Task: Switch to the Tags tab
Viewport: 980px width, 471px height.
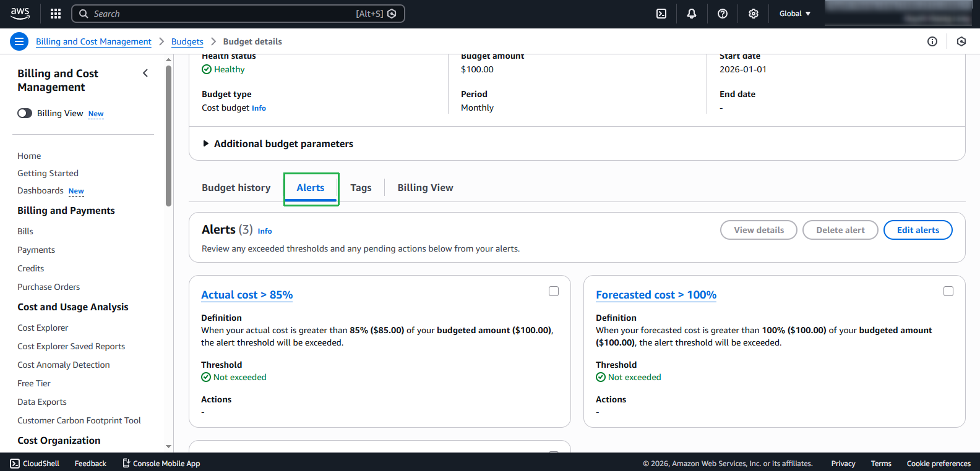Action: point(361,187)
